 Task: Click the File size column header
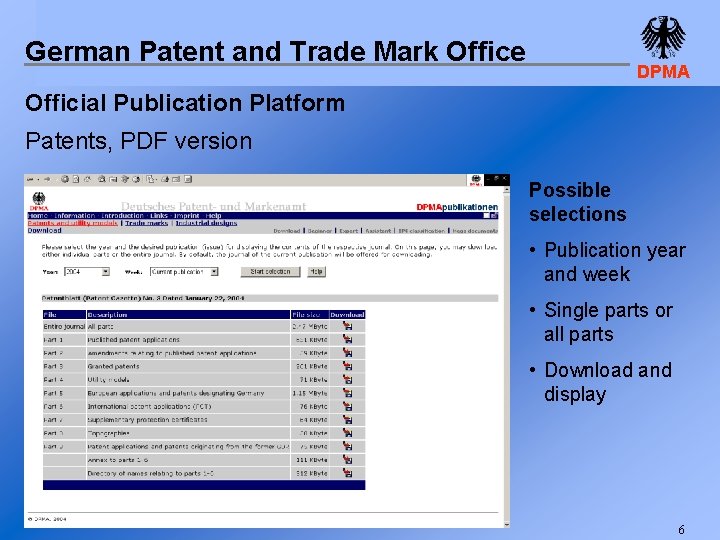pyautogui.click(x=309, y=315)
